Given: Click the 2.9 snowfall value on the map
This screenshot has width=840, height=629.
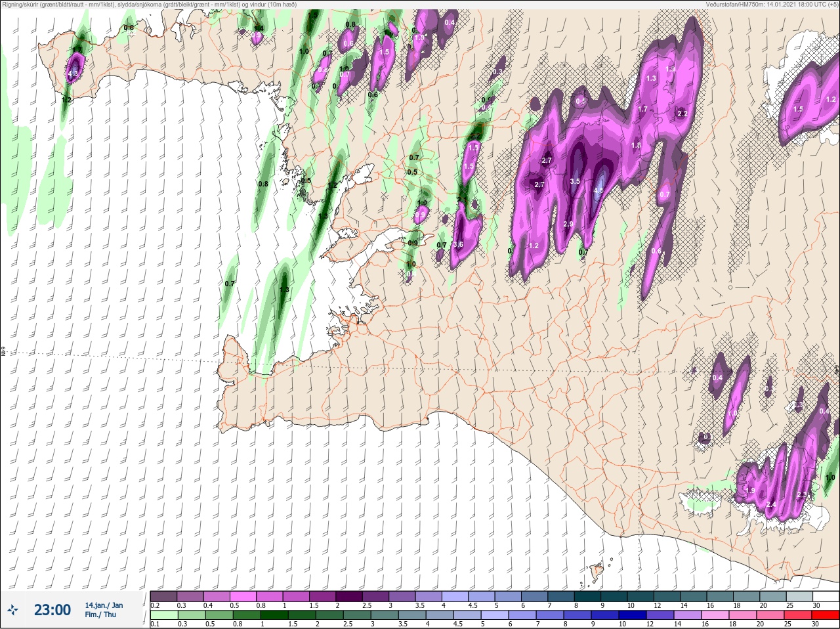Looking at the screenshot, I should [568, 225].
